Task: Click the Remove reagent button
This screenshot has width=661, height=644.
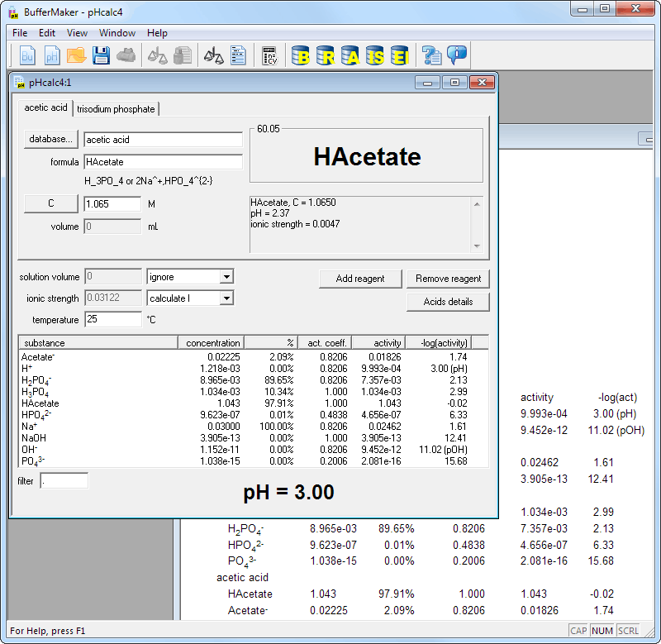Action: 448,279
